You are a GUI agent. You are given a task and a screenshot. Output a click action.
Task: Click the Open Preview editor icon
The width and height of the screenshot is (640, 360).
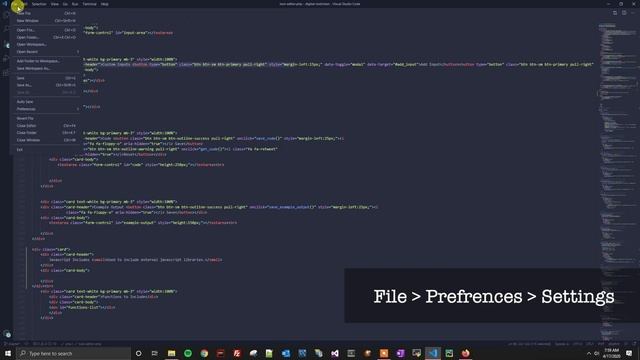[x=615, y=13]
